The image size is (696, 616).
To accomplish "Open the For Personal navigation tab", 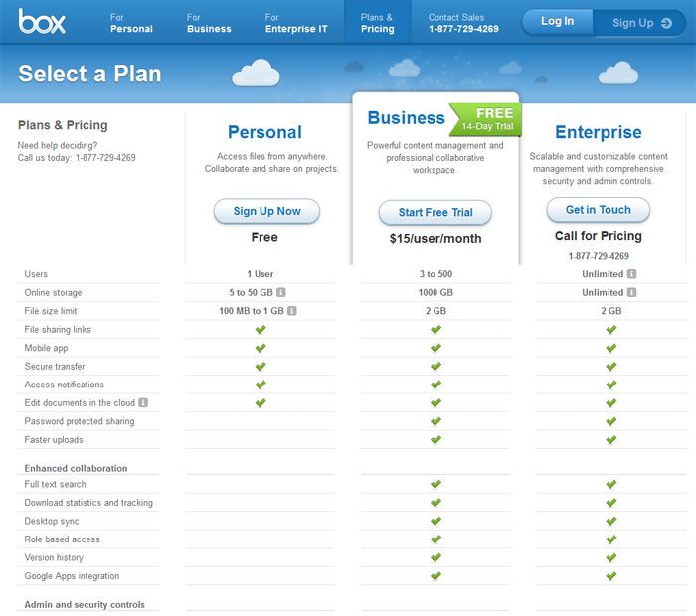I will coord(131,23).
